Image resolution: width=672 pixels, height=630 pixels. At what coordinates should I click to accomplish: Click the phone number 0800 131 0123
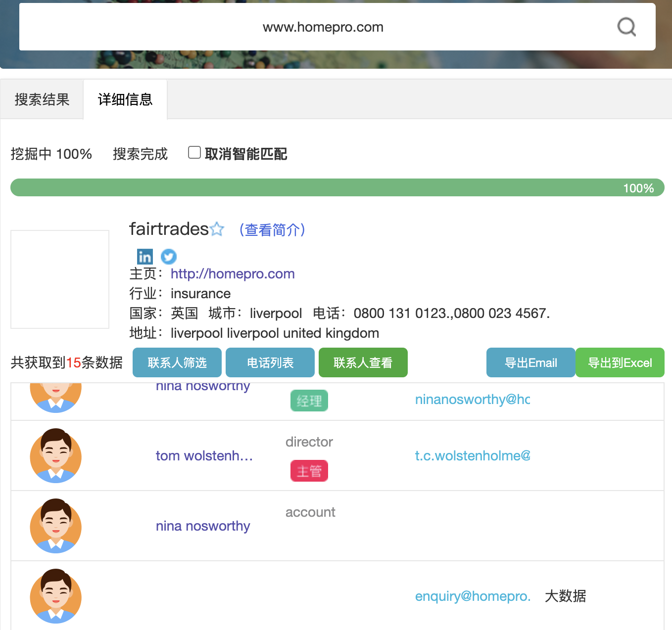[x=401, y=313]
